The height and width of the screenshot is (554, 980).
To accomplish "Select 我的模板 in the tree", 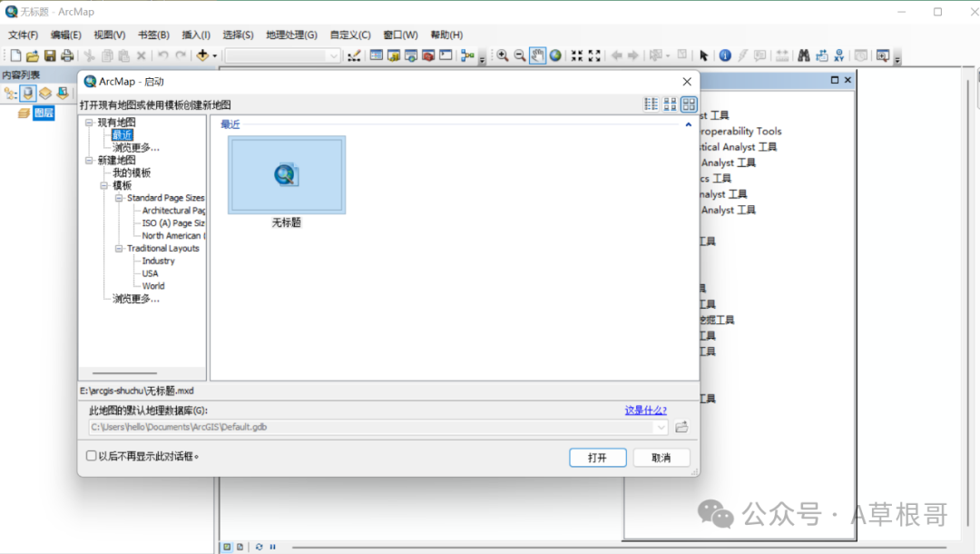I will (132, 173).
